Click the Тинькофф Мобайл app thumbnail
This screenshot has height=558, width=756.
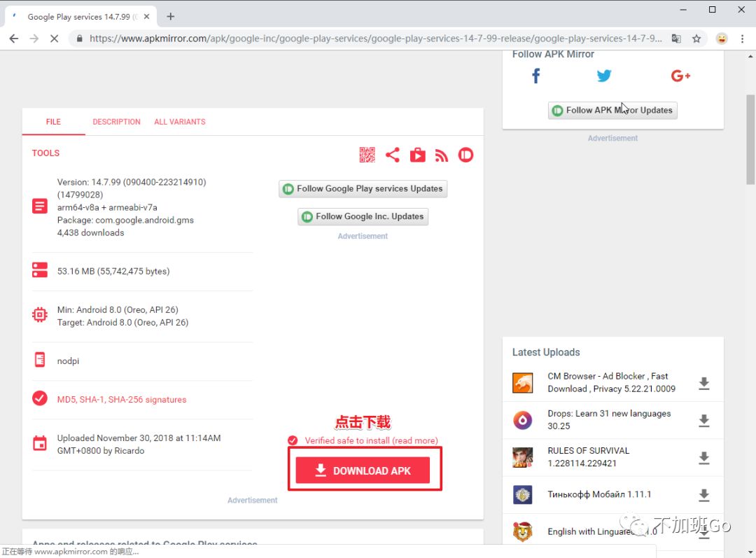pos(523,494)
